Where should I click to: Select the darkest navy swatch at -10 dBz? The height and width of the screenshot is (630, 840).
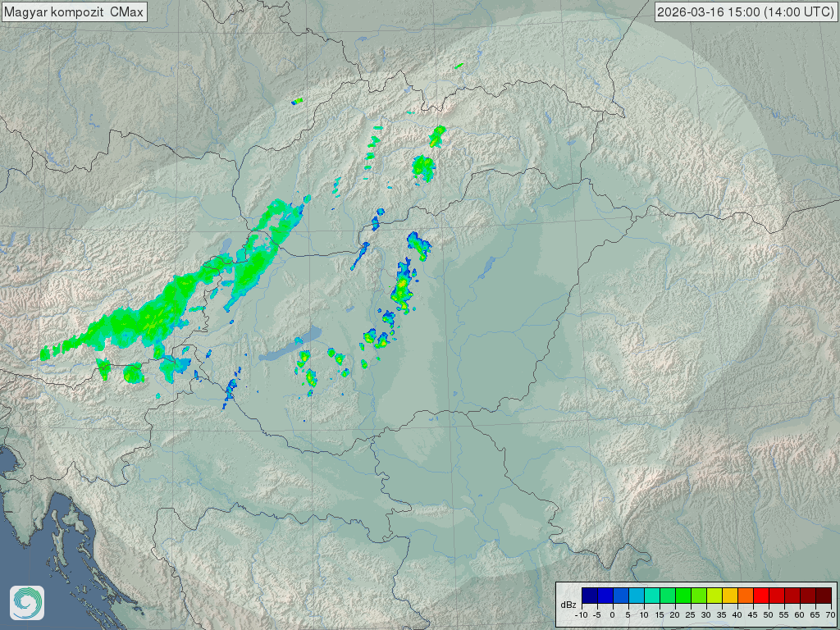(589, 596)
